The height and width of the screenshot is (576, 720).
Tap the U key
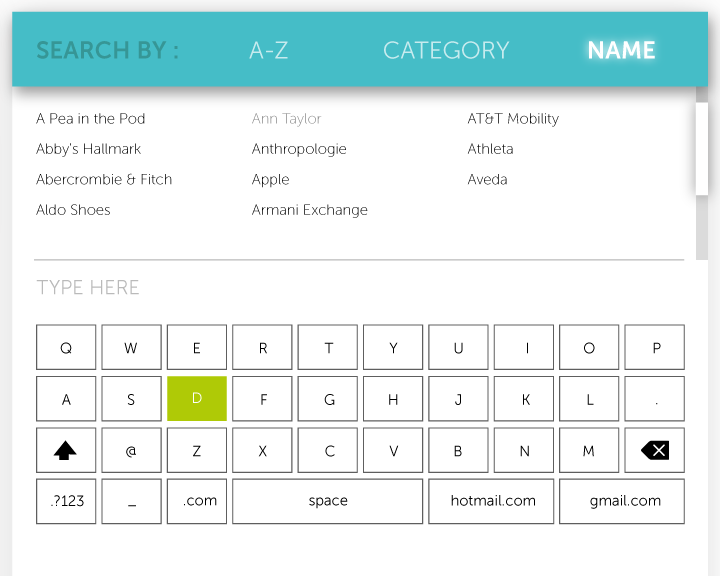(x=458, y=347)
